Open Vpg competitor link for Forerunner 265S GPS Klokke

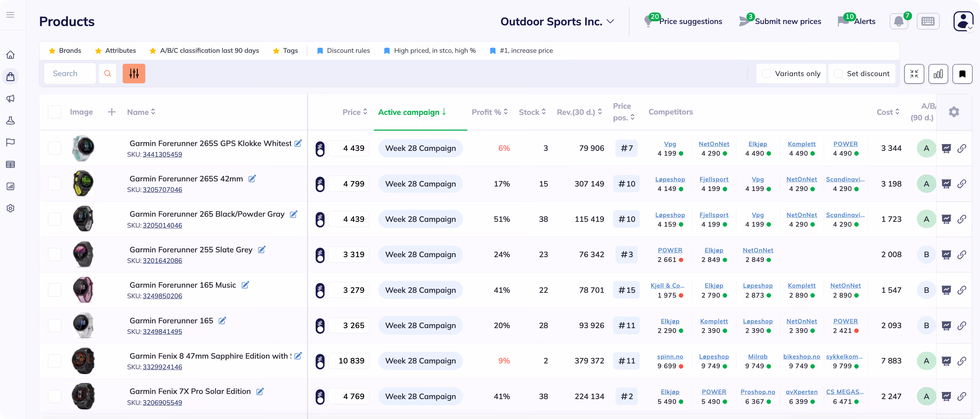pyautogui.click(x=670, y=144)
